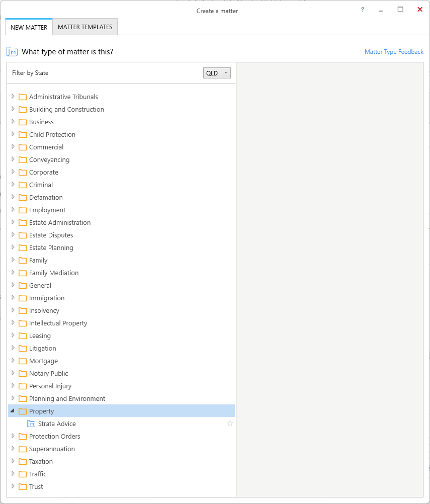
Task: Click the matter icon beside the heading
Action: [x=12, y=52]
